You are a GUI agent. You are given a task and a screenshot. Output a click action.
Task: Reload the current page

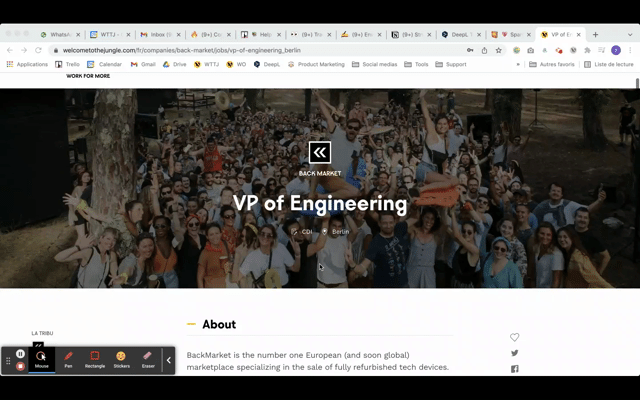coord(39,50)
